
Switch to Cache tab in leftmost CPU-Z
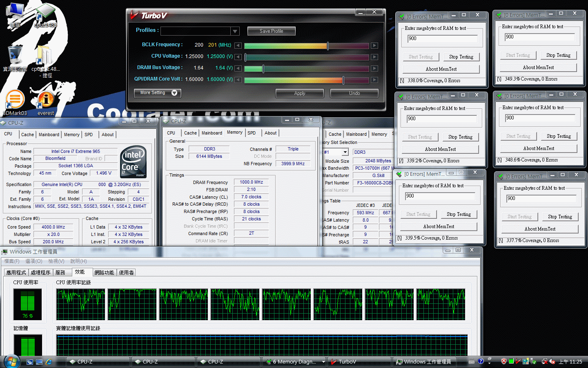pos(27,135)
